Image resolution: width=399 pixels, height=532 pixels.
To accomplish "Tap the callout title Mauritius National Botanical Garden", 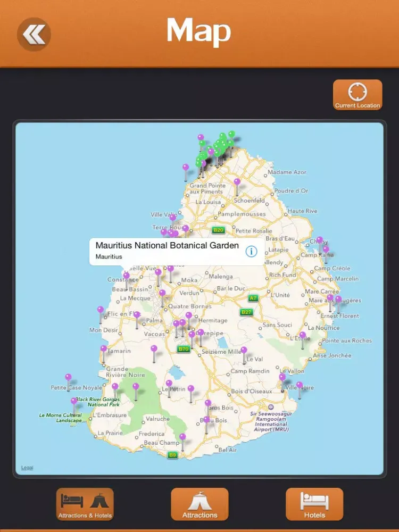I will coord(167,245).
